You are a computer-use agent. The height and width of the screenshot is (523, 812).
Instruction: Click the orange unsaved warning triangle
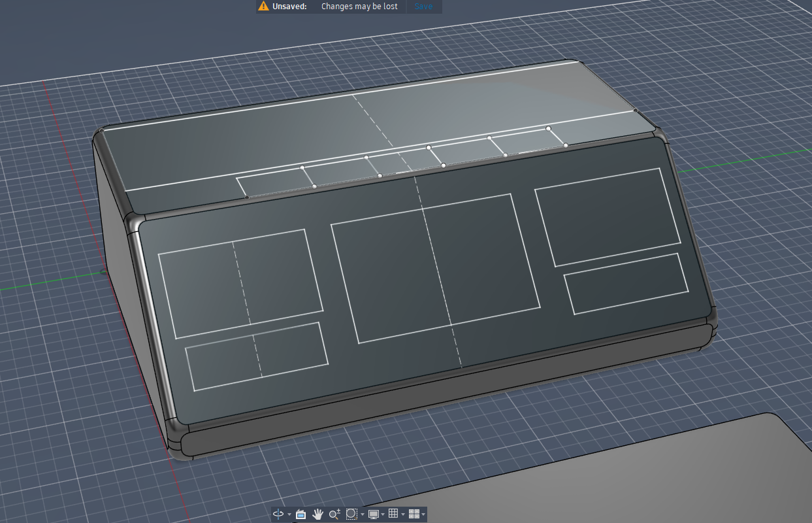click(263, 7)
